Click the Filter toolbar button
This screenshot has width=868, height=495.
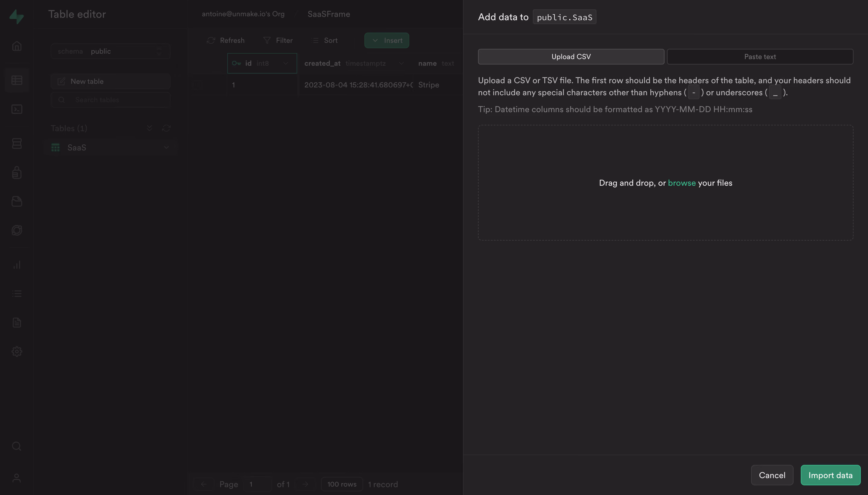pyautogui.click(x=278, y=40)
